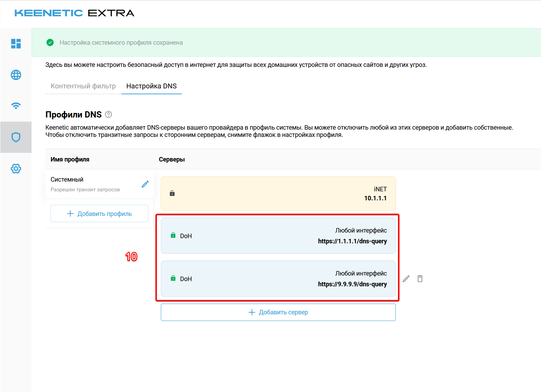Go to the Wi-Fi network section
Image resolution: width=541 pixels, height=392 pixels.
pos(16,106)
